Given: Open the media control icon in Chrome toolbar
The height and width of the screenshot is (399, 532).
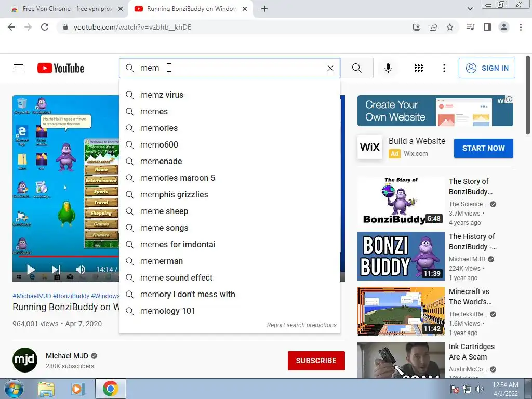Looking at the screenshot, I should pos(470,27).
